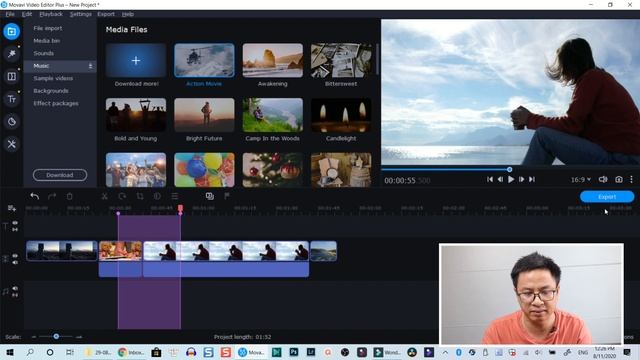Open the Stickers tab in sidebar
The image size is (640, 360).
point(11,121)
